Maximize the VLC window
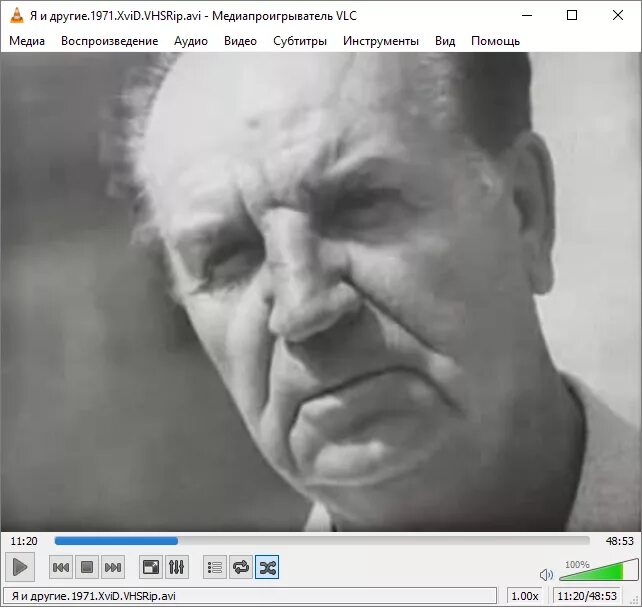 point(572,16)
